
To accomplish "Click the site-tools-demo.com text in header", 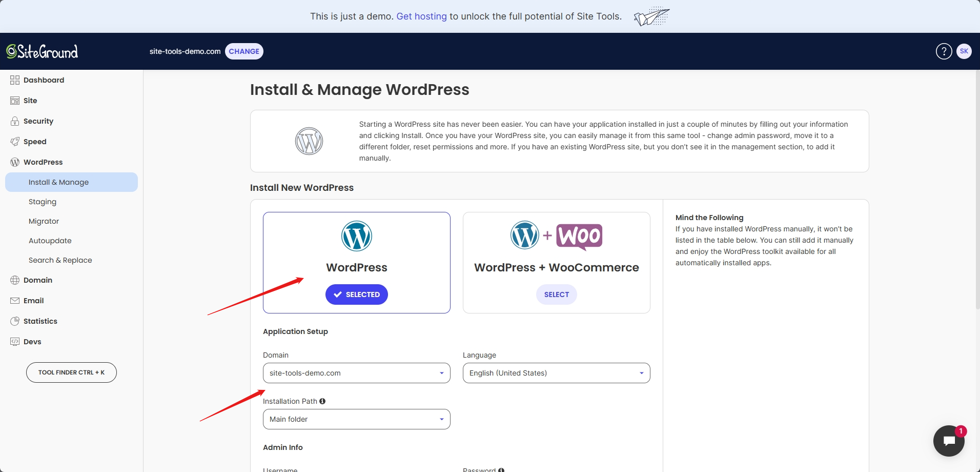I will tap(185, 51).
